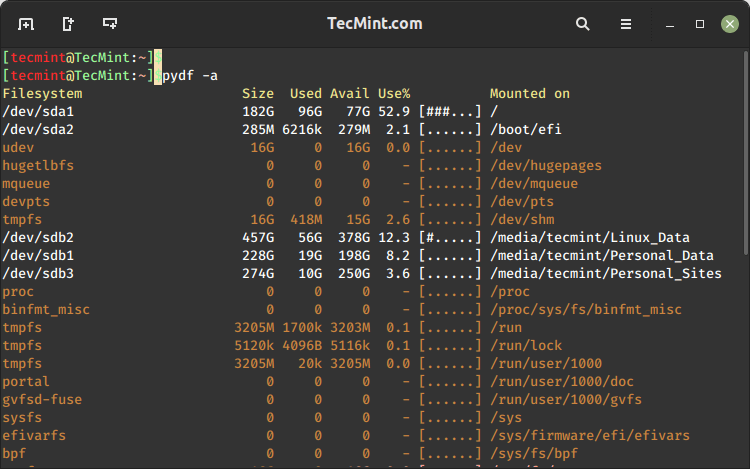This screenshot has height=469, width=750.
Task: Add a terminal to the right
Action: [67, 23]
